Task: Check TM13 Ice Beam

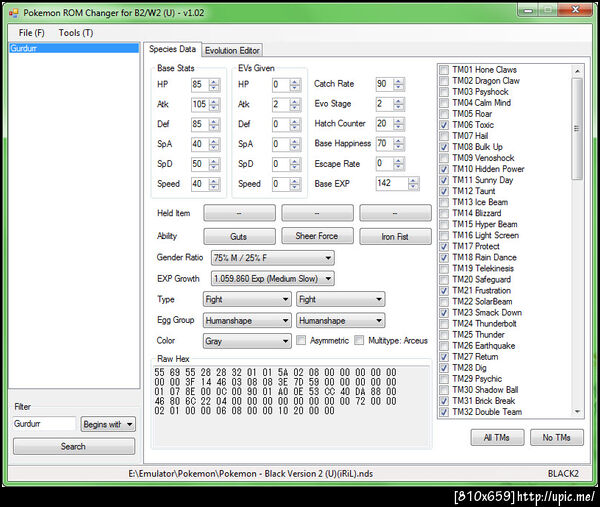Action: (444, 202)
